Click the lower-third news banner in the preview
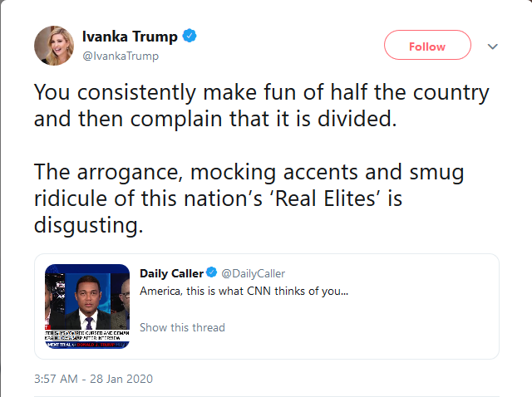The width and height of the screenshot is (532, 397). coord(86,337)
